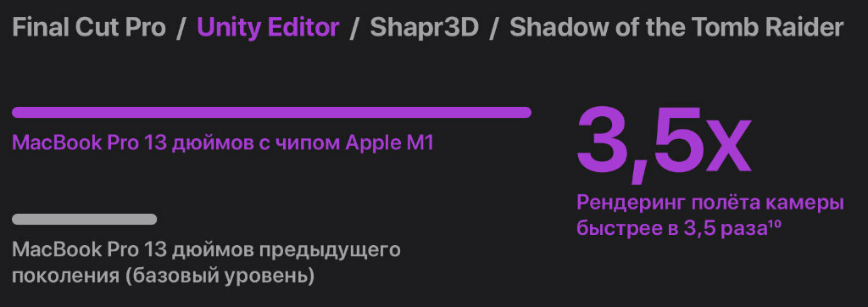
Task: Click the rounded right end of purple bar
Action: (526, 113)
